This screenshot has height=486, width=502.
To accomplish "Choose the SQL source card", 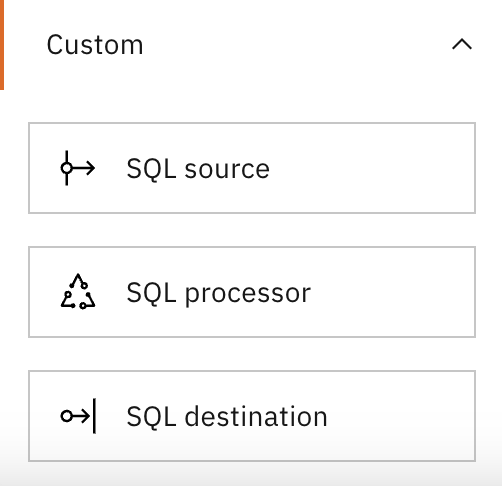I will pos(252,168).
